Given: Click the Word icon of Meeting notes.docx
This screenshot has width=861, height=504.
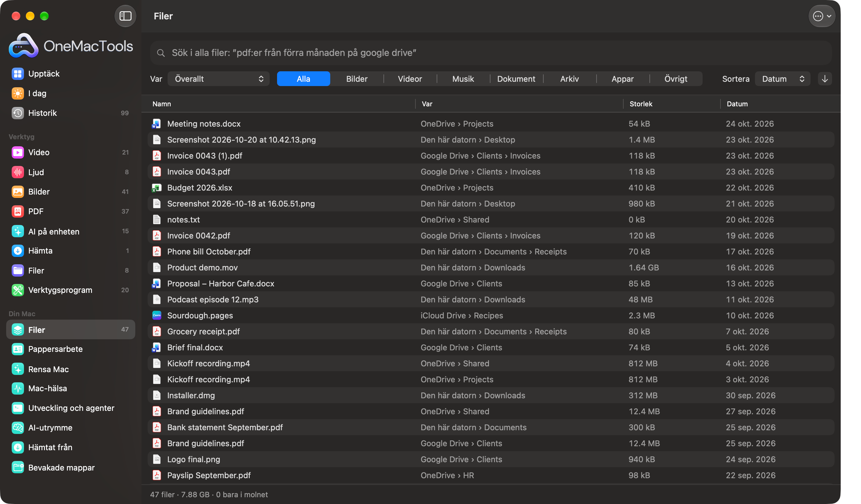Looking at the screenshot, I should [x=157, y=124].
